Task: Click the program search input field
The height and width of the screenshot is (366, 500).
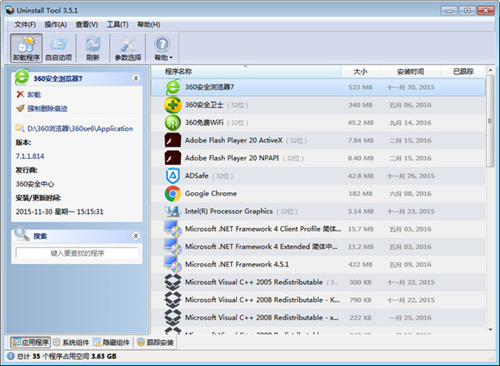Action: [77, 253]
